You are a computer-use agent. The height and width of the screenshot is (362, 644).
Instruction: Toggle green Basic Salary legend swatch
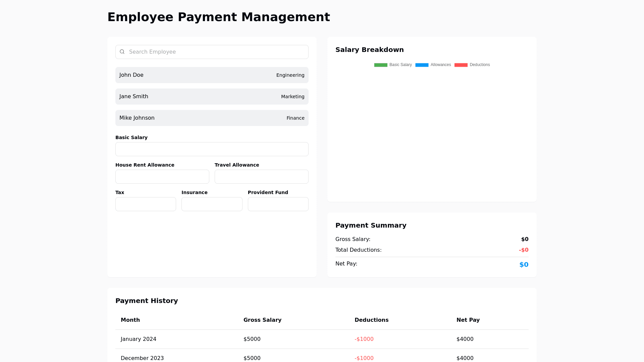(x=381, y=65)
